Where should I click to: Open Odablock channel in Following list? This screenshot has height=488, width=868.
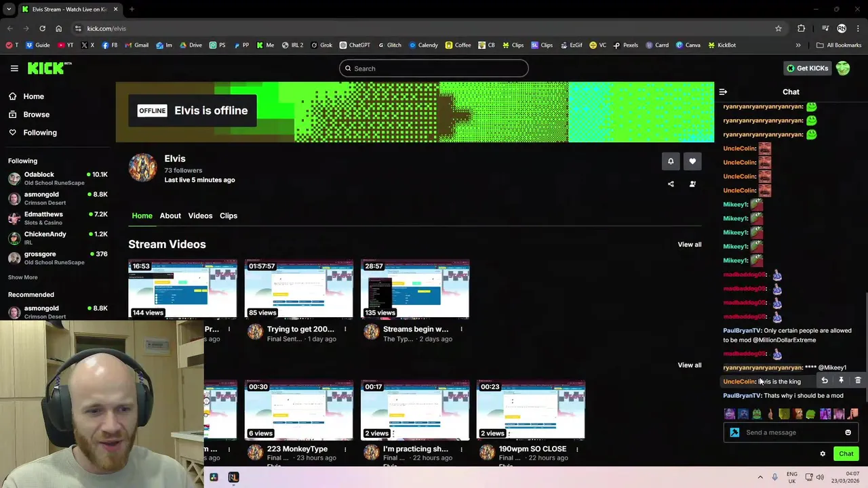pyautogui.click(x=58, y=178)
